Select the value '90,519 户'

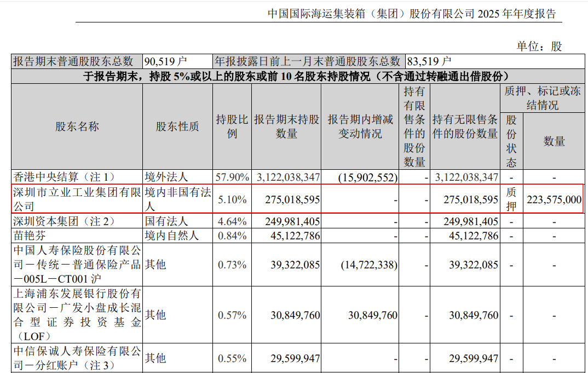pos(166,61)
